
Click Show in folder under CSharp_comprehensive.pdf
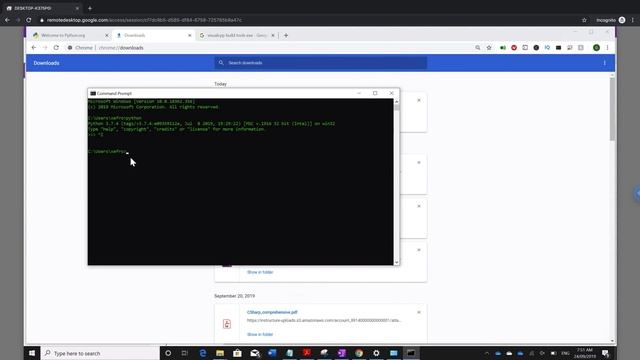[260, 334]
